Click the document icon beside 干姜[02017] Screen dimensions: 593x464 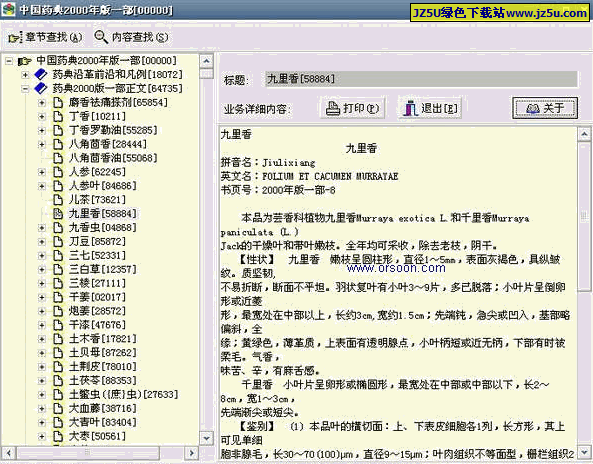point(58,297)
